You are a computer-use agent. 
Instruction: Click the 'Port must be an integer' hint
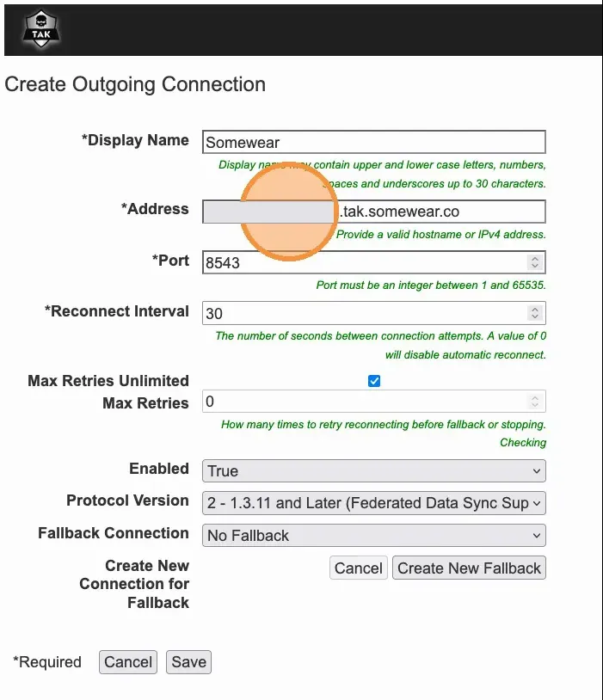coord(431,286)
